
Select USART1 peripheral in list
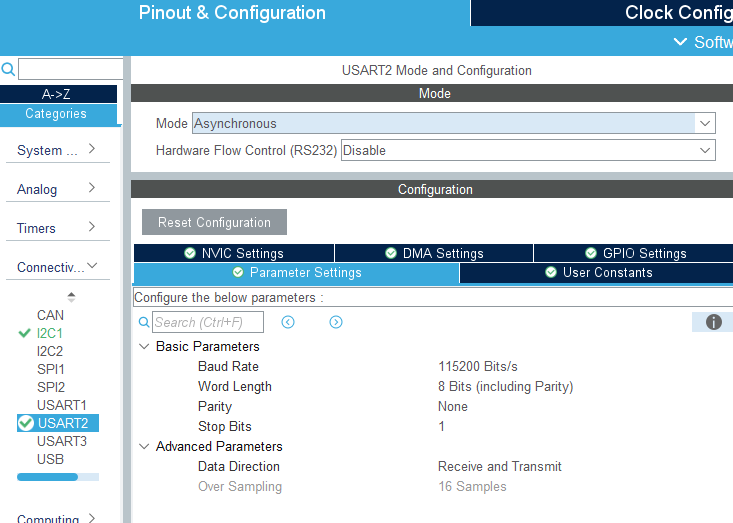(x=62, y=405)
